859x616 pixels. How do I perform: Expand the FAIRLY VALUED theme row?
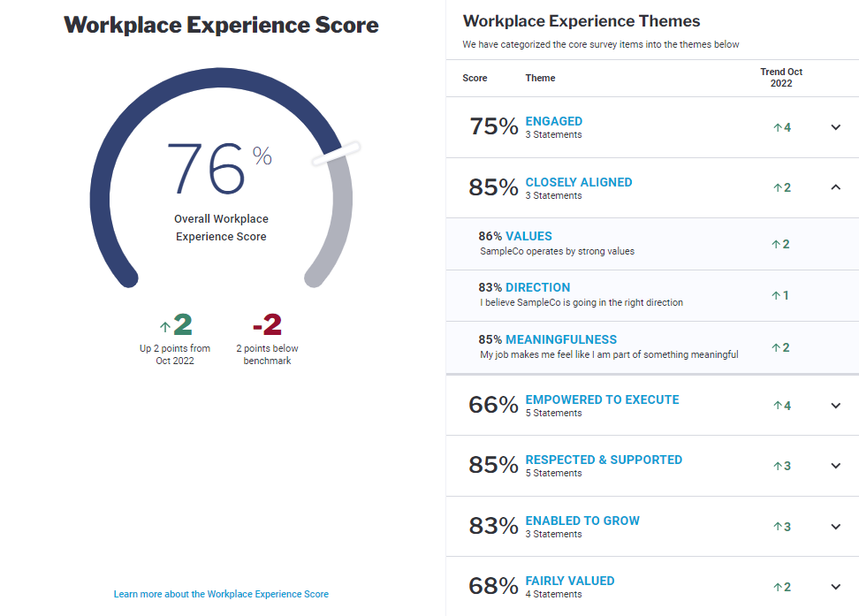pyautogui.click(x=835, y=586)
